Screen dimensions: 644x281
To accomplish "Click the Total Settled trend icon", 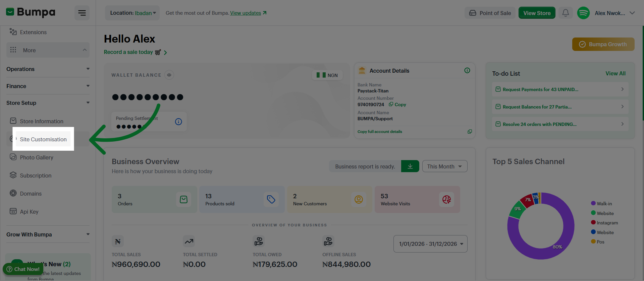I will point(189,241).
